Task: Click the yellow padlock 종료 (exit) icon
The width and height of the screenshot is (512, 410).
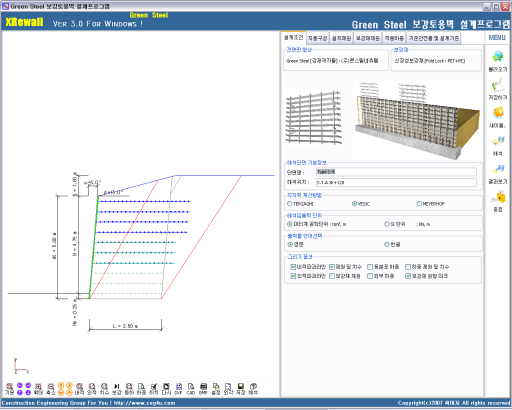Action: [498, 197]
